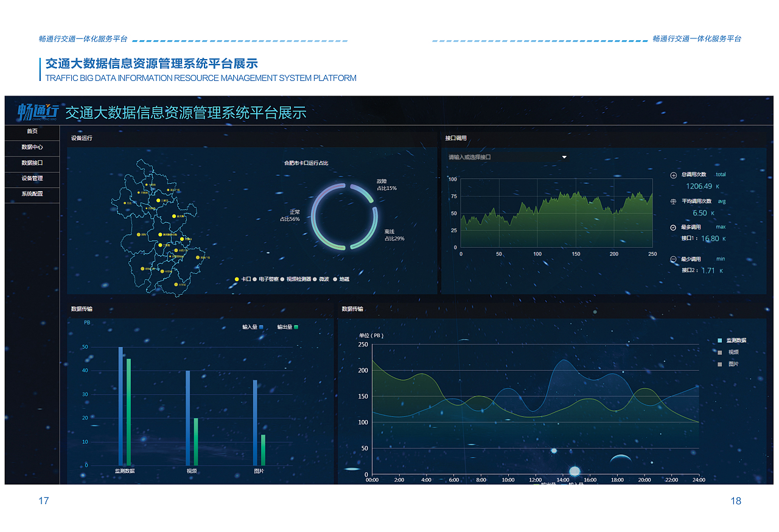Open the 首页 menu item
The width and height of the screenshot is (779, 532).
click(x=32, y=131)
